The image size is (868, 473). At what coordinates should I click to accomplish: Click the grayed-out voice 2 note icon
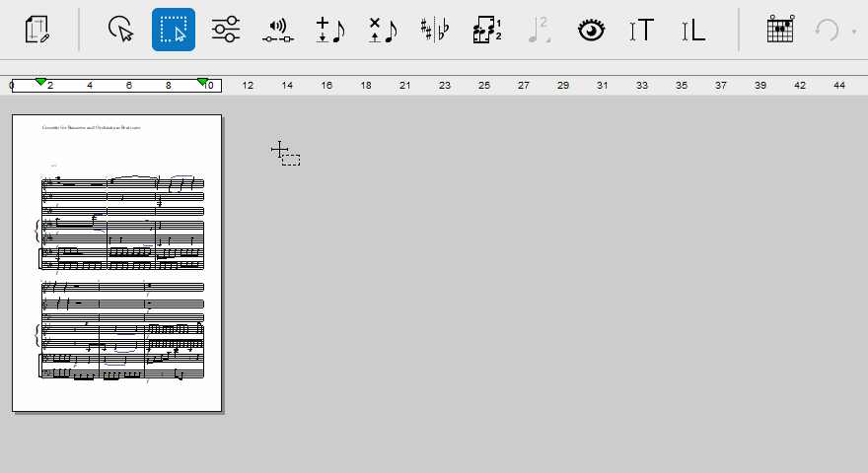[x=538, y=30]
